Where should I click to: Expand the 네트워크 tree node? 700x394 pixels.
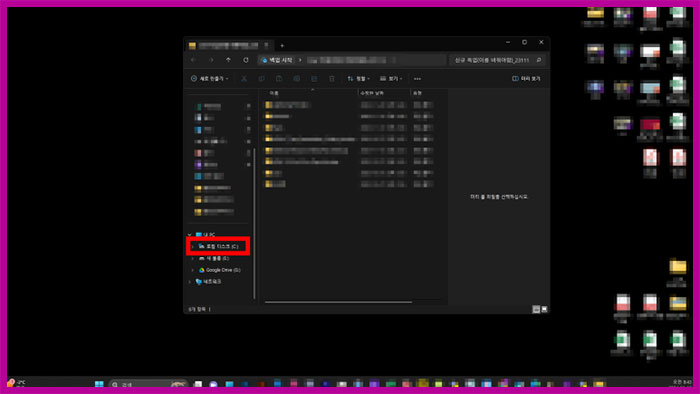point(190,282)
